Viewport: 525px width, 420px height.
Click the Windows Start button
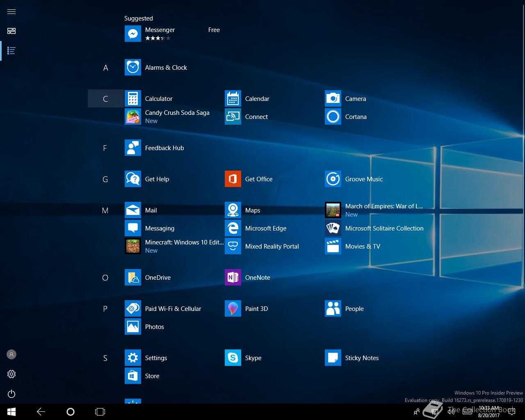[11, 412]
